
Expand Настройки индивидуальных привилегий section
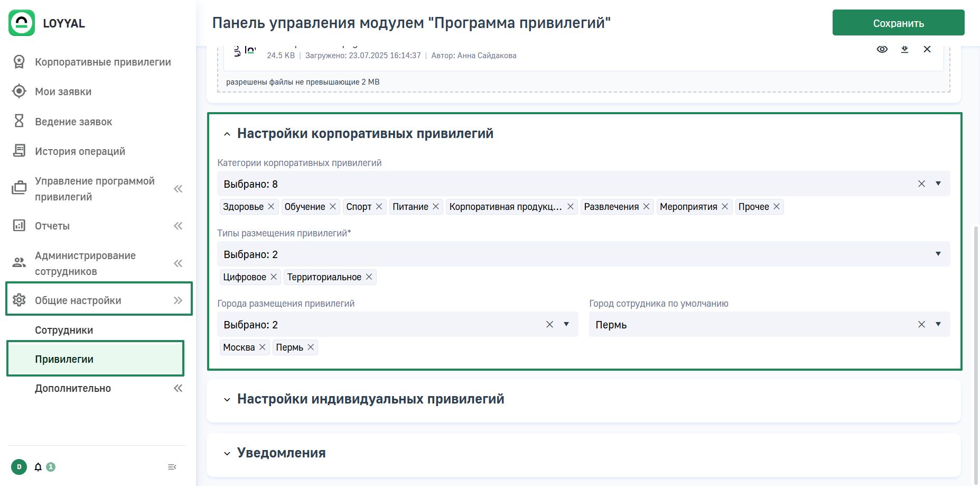tap(370, 399)
